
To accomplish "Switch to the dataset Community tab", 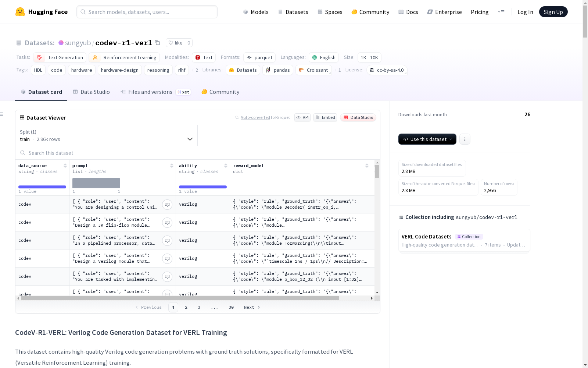I will coord(220,92).
